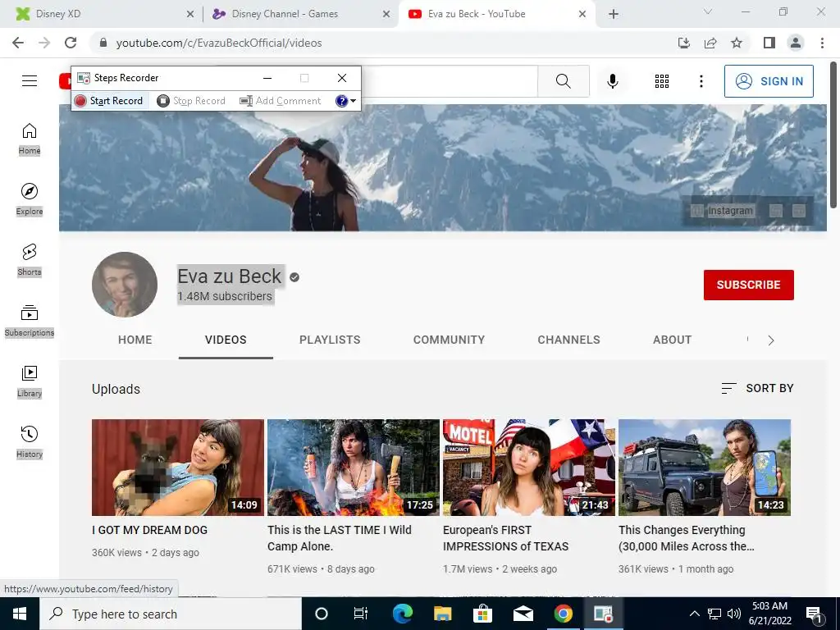Click the taskbar search box

coord(171,614)
